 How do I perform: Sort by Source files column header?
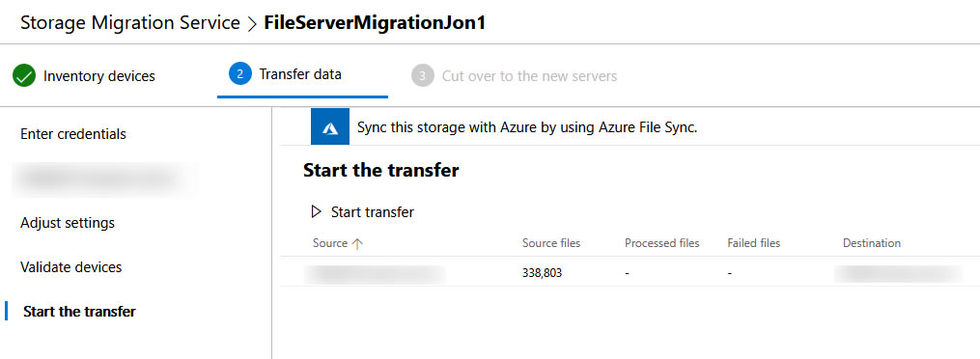point(551,243)
